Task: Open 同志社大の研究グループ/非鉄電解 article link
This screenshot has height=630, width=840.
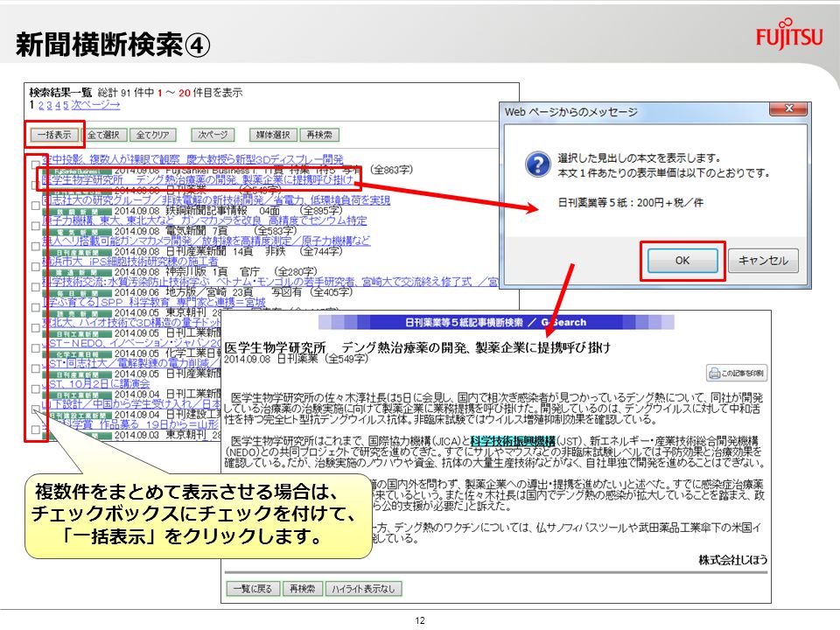Action: (216, 200)
